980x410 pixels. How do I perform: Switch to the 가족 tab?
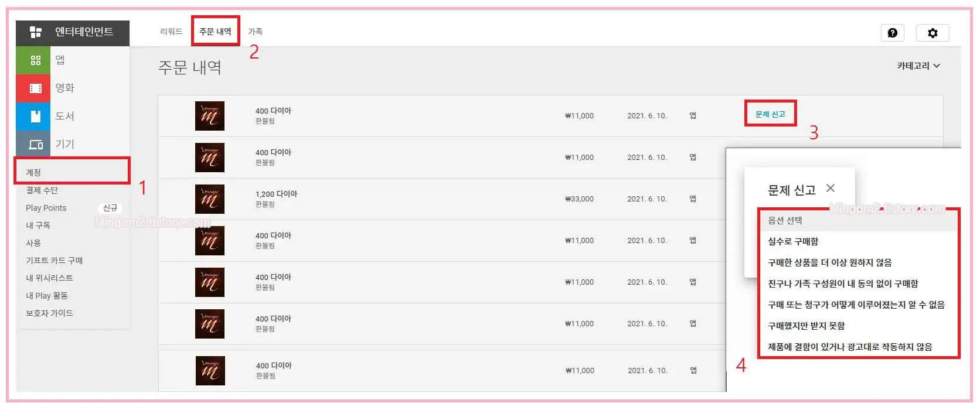point(255,32)
